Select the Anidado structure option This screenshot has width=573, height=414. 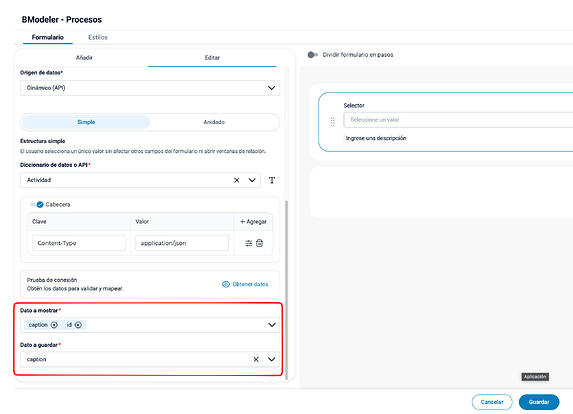pyautogui.click(x=214, y=122)
